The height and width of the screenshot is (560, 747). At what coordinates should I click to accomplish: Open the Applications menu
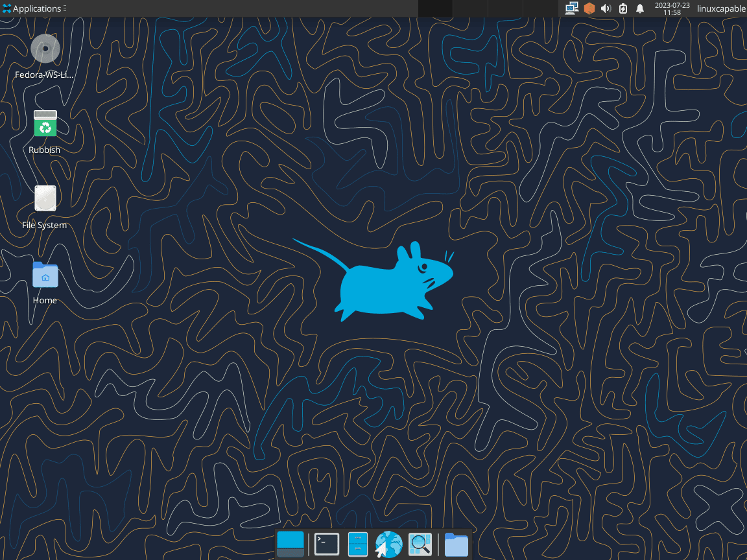click(34, 8)
